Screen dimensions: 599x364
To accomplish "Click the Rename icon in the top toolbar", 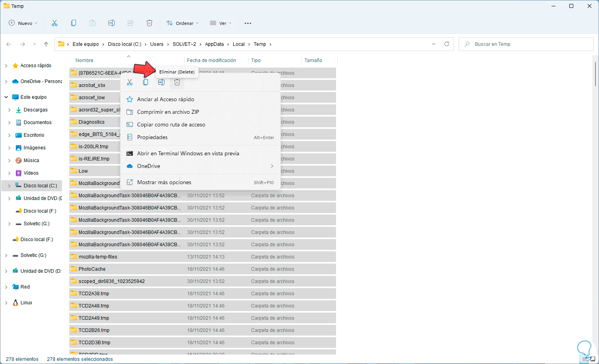I will coord(111,23).
